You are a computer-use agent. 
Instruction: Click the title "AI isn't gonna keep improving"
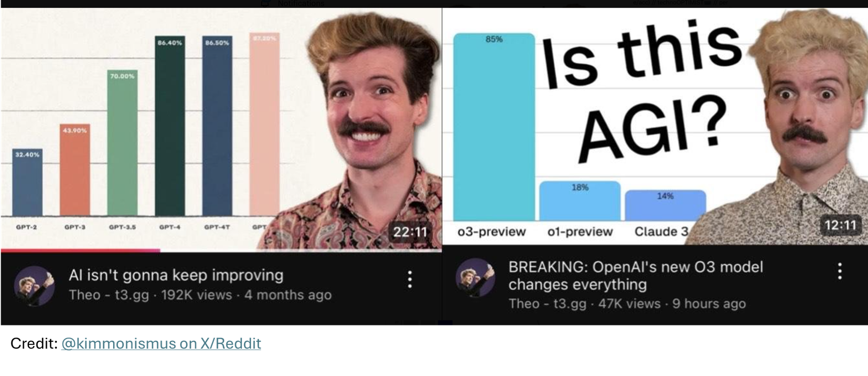click(176, 275)
